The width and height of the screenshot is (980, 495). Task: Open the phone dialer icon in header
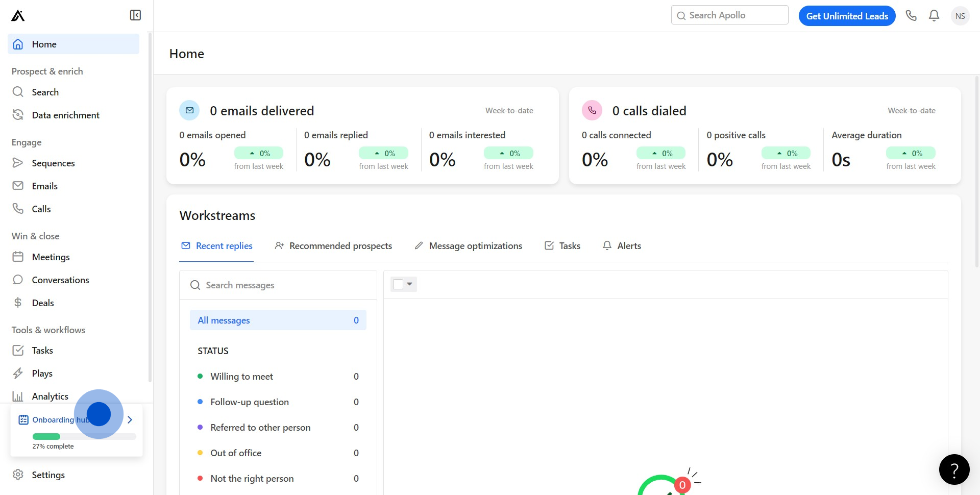point(911,16)
